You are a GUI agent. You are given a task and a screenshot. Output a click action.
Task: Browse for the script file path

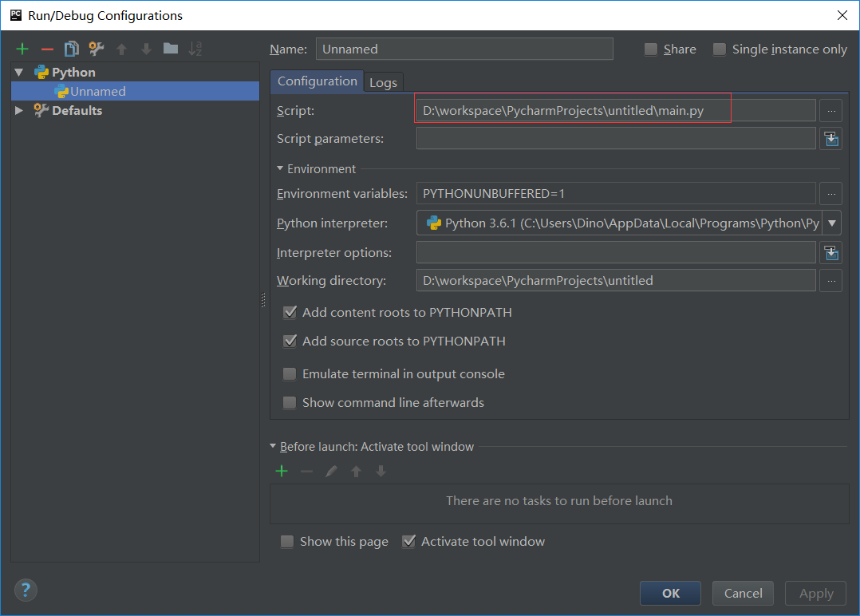point(831,111)
